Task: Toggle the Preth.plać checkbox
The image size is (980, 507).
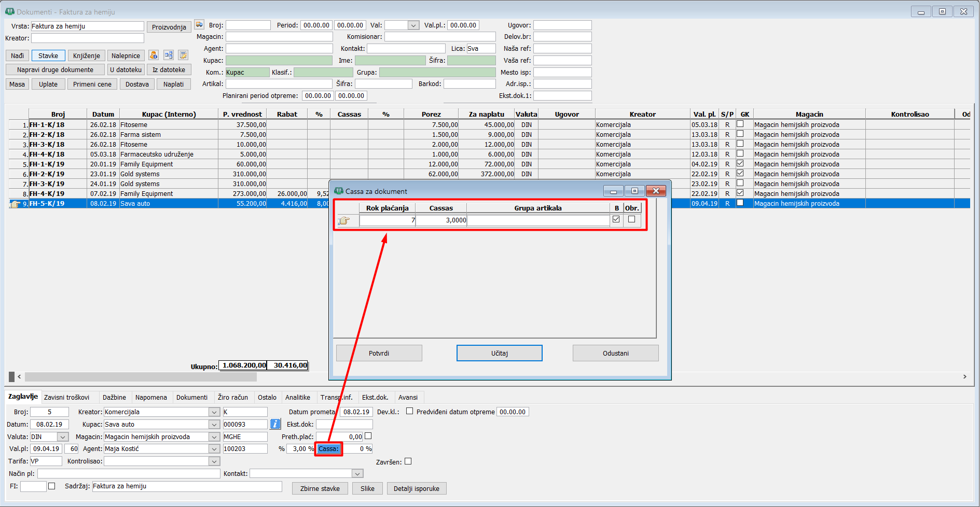Action: [x=368, y=436]
